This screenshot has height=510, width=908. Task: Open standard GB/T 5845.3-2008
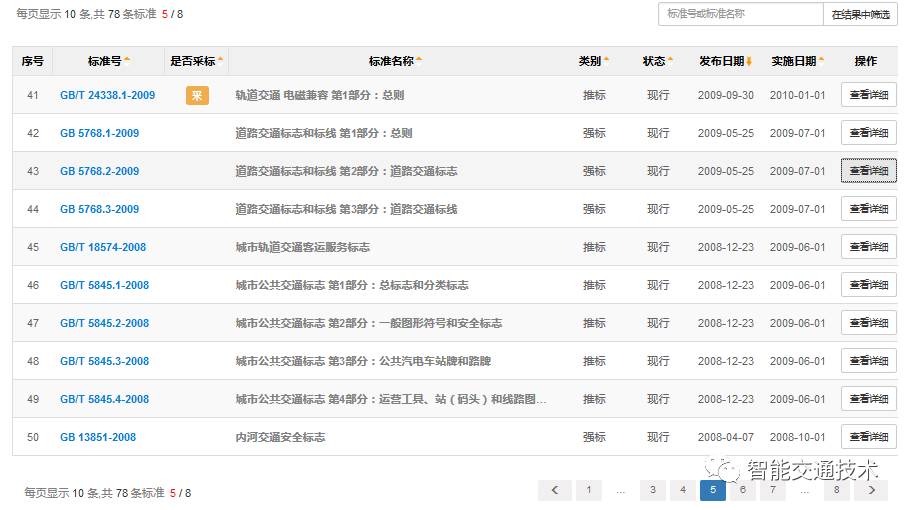104,361
